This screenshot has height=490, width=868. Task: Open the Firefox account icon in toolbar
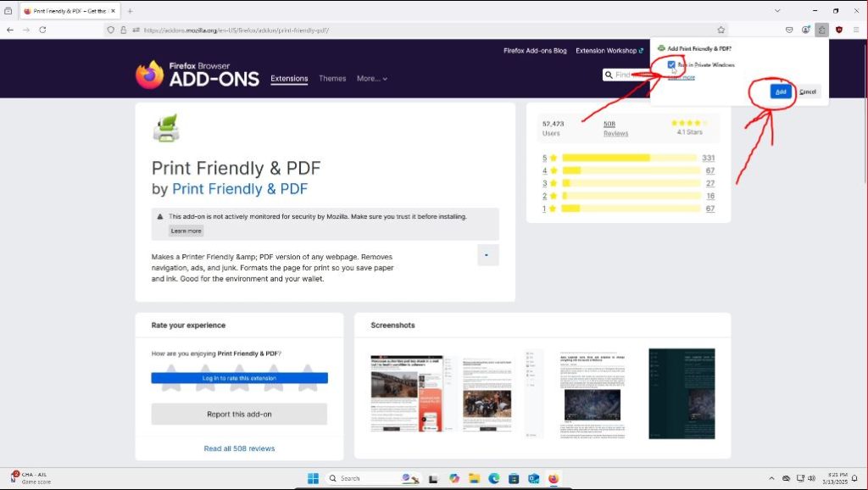(806, 30)
